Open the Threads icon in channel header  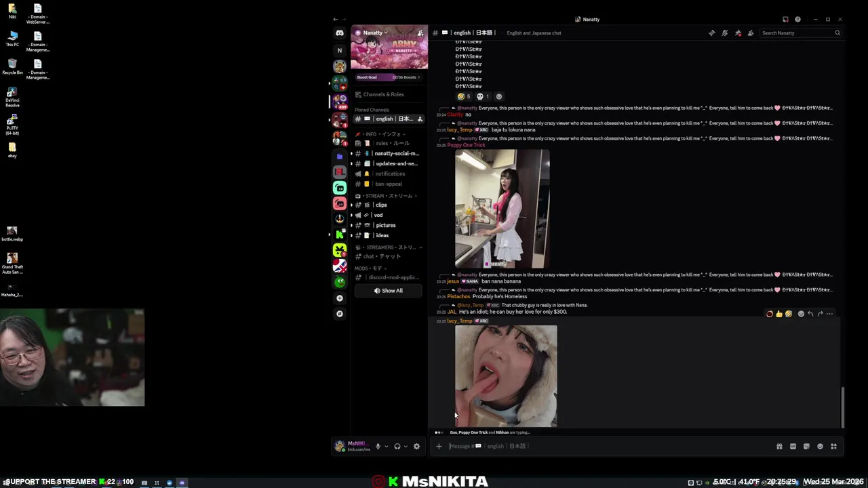(711, 33)
